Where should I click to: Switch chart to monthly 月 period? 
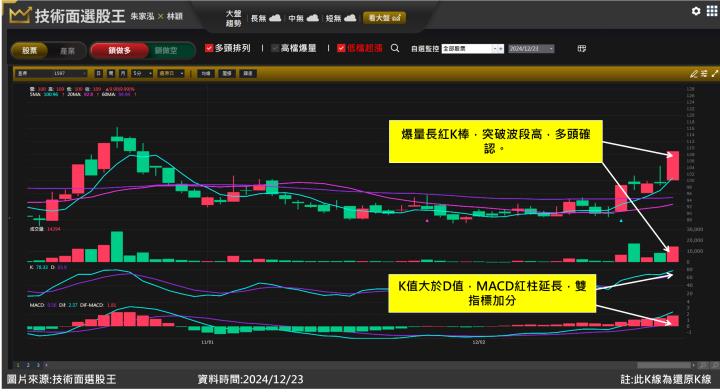[123, 73]
